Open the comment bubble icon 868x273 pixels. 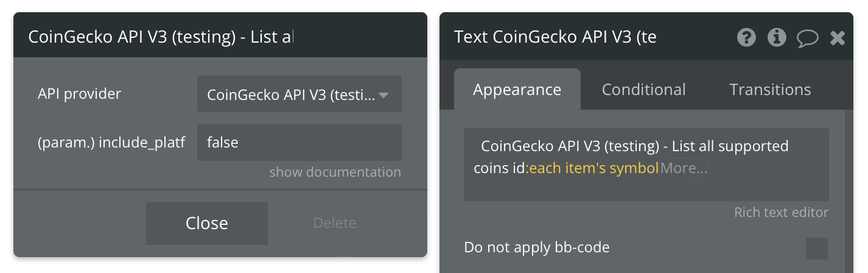tap(808, 38)
